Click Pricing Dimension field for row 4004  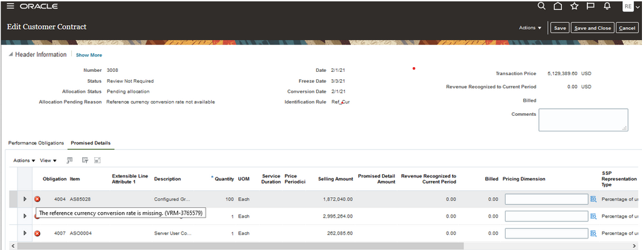tap(547, 199)
